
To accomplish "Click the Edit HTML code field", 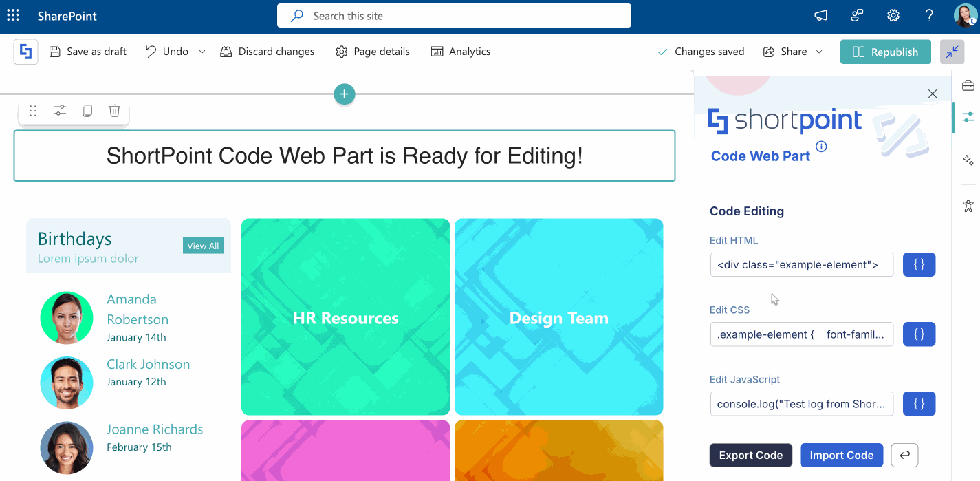I will coord(802,265).
